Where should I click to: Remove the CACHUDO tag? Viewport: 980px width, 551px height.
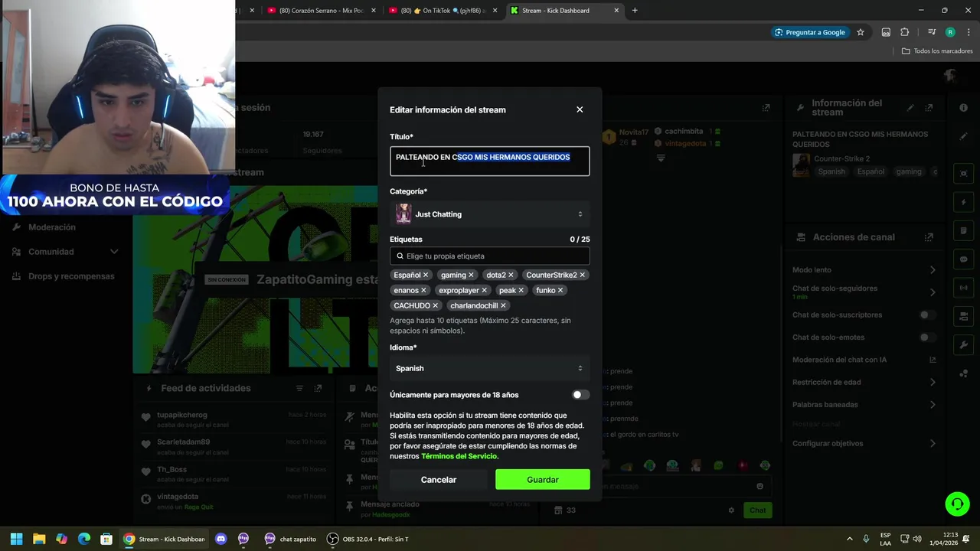tap(435, 305)
